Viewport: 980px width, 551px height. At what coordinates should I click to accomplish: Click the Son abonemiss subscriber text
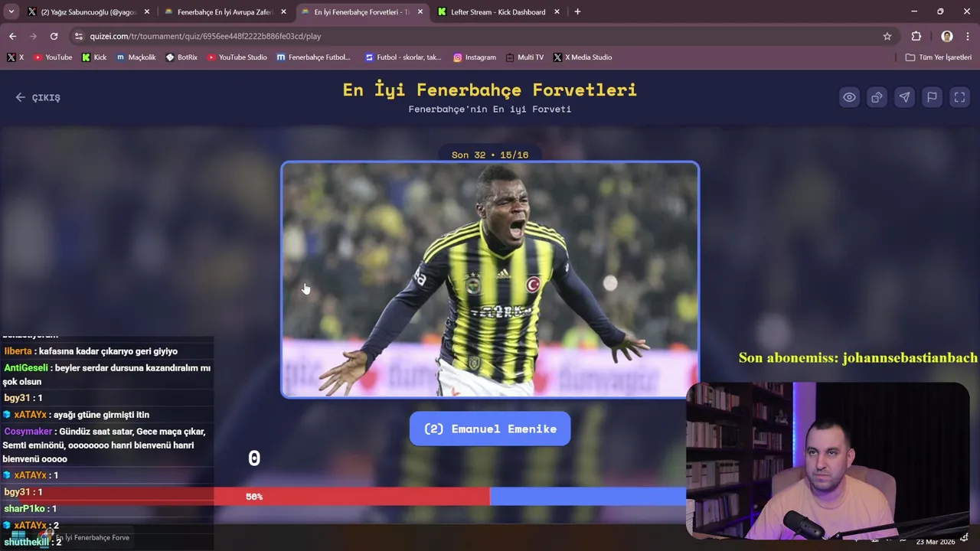(857, 357)
